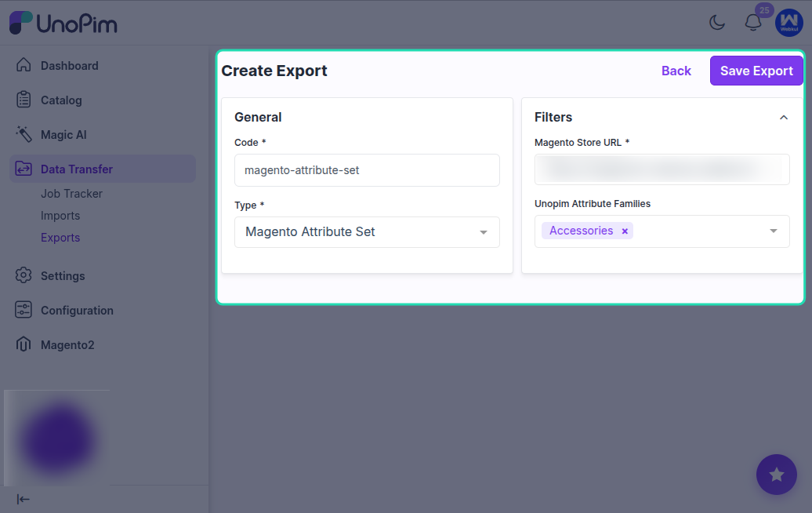Toggle dark mode moon icon

pos(717,22)
